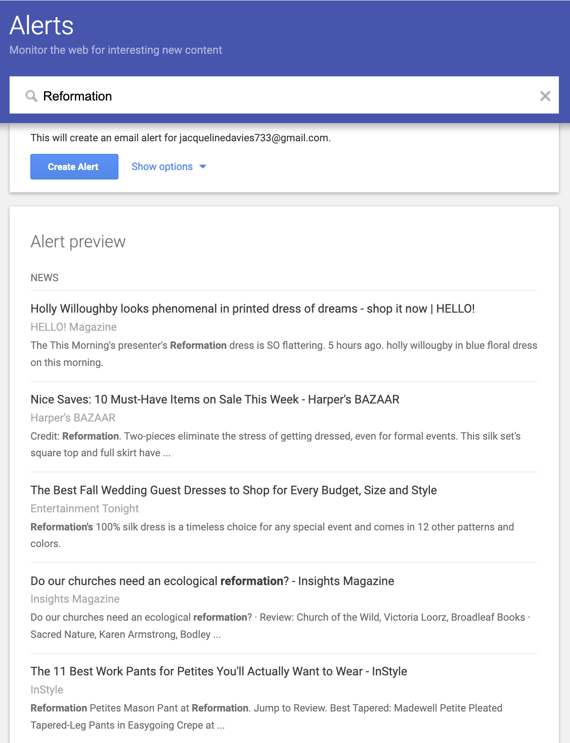Click the Create Alert button

[74, 167]
